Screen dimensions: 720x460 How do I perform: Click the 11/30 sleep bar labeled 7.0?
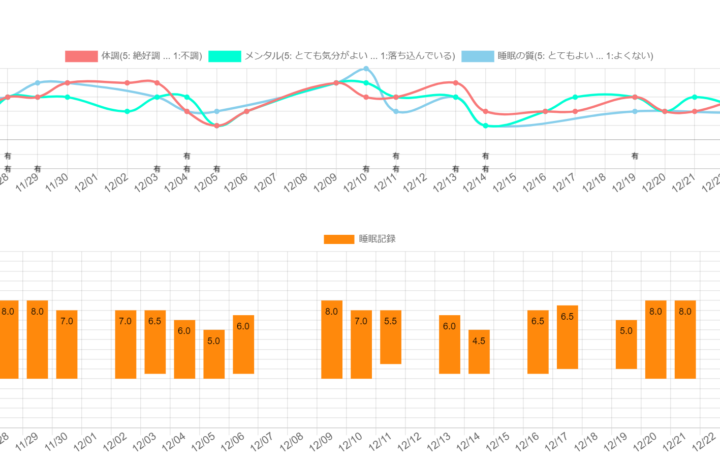[67, 344]
